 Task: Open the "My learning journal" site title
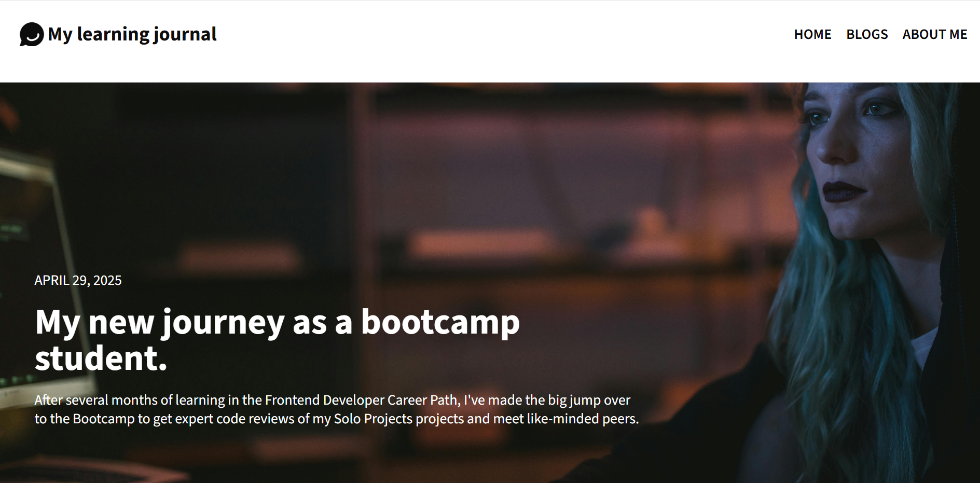(132, 34)
